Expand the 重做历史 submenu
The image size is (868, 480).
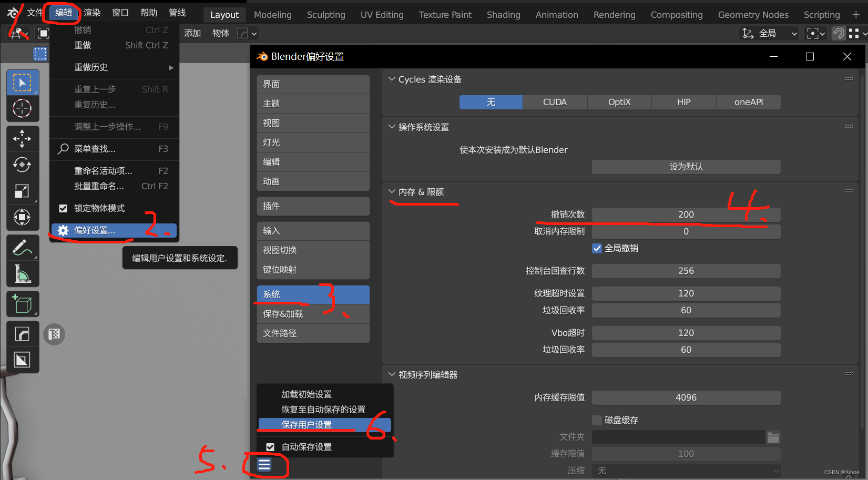(115, 67)
